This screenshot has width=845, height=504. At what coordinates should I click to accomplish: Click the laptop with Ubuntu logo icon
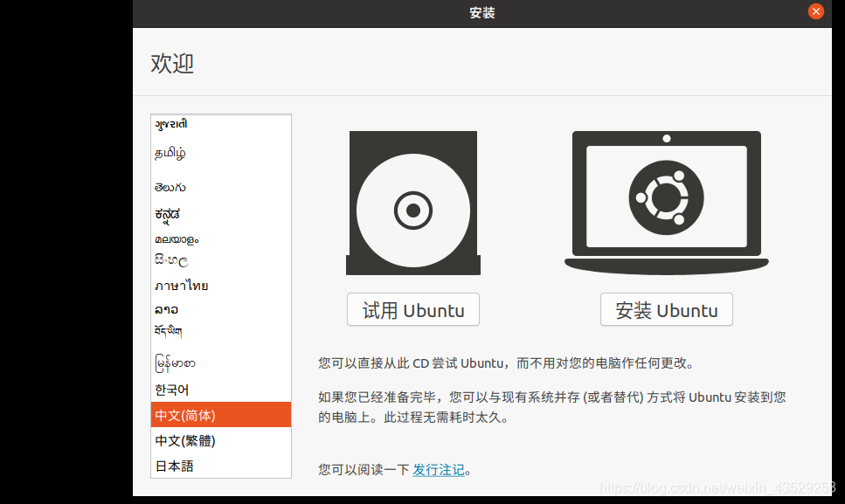(x=667, y=203)
